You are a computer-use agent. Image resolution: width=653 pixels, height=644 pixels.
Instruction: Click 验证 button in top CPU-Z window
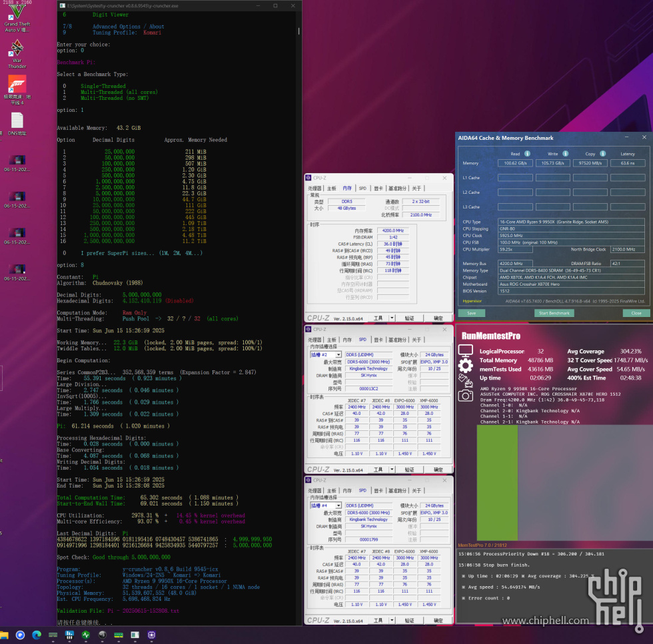[x=409, y=318]
